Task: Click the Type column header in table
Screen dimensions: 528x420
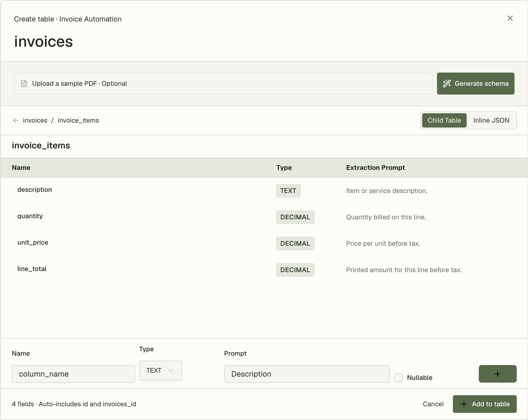Action: 284,168
